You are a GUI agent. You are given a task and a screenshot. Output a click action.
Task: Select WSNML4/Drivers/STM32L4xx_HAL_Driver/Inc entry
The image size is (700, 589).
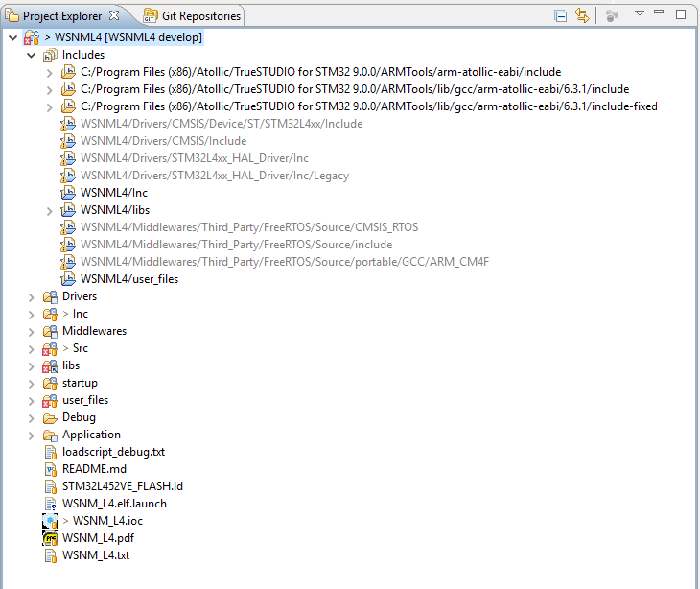coord(195,158)
